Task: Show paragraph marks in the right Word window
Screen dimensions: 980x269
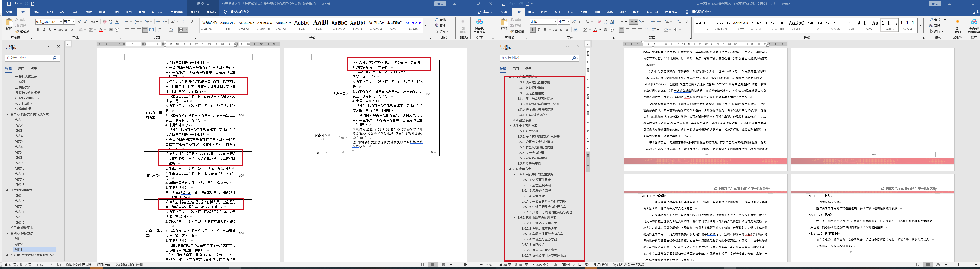Action: [x=687, y=22]
